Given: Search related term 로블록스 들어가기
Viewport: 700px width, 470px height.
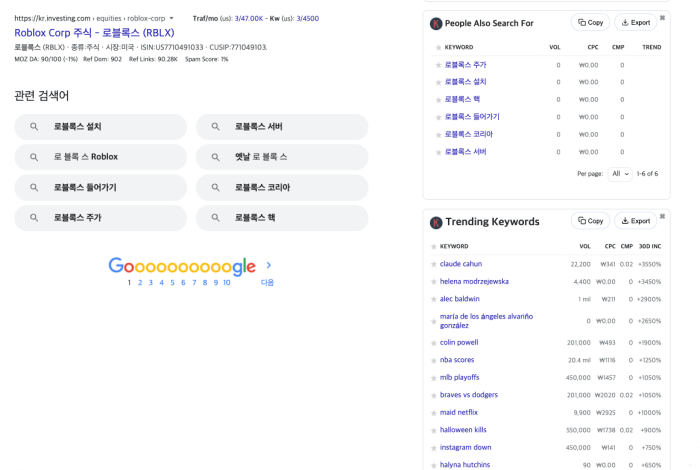Looking at the screenshot, I should tap(100, 187).
